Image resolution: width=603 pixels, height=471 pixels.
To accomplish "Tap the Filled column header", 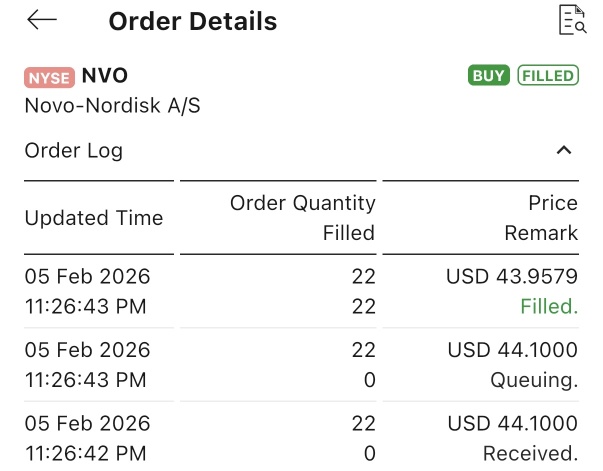I will (x=349, y=233).
